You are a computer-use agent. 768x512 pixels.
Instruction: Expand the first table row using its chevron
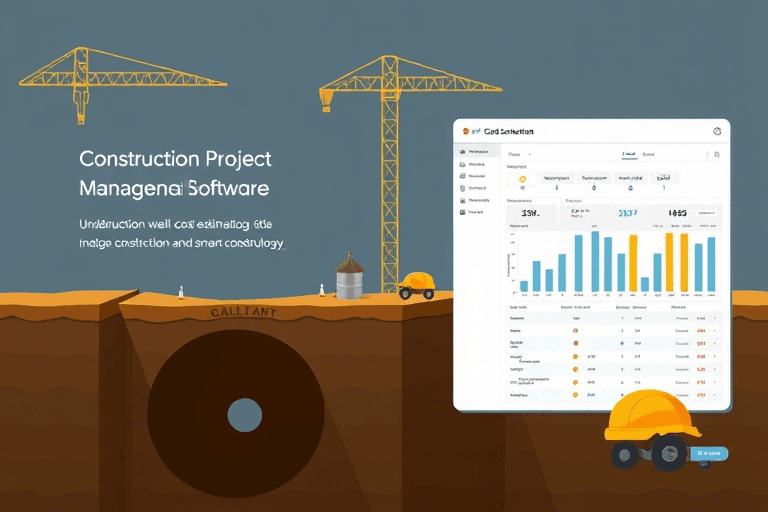tap(714, 317)
